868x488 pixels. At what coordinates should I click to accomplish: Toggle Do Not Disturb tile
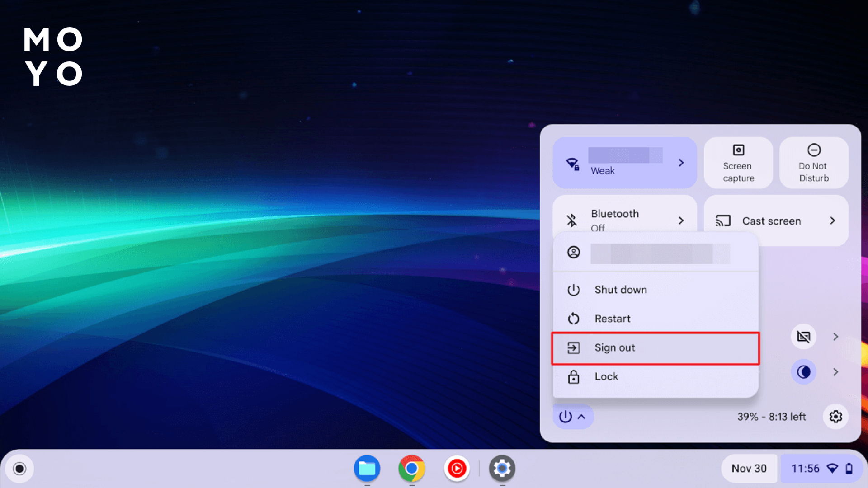814,163
